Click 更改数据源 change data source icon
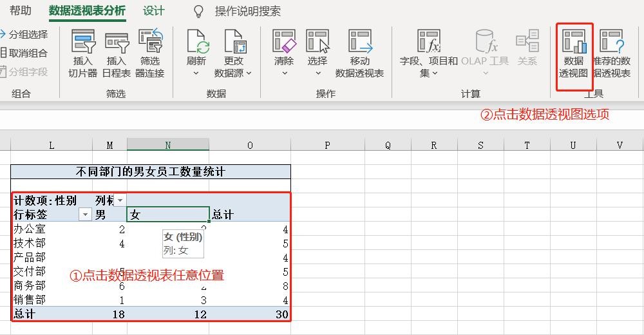Image resolution: width=644 pixels, height=335 pixels. [x=233, y=42]
